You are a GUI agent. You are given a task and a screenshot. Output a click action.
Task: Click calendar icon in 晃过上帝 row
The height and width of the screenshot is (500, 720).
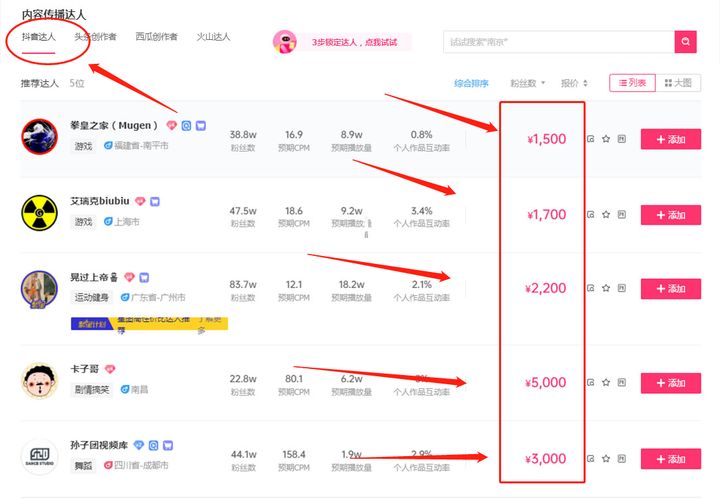621,289
